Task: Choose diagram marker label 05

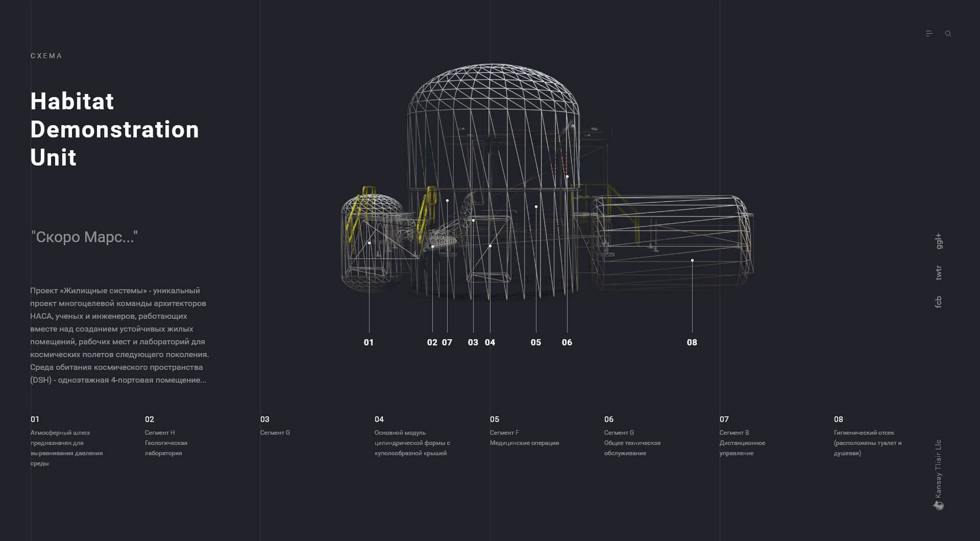Action: pyautogui.click(x=536, y=342)
